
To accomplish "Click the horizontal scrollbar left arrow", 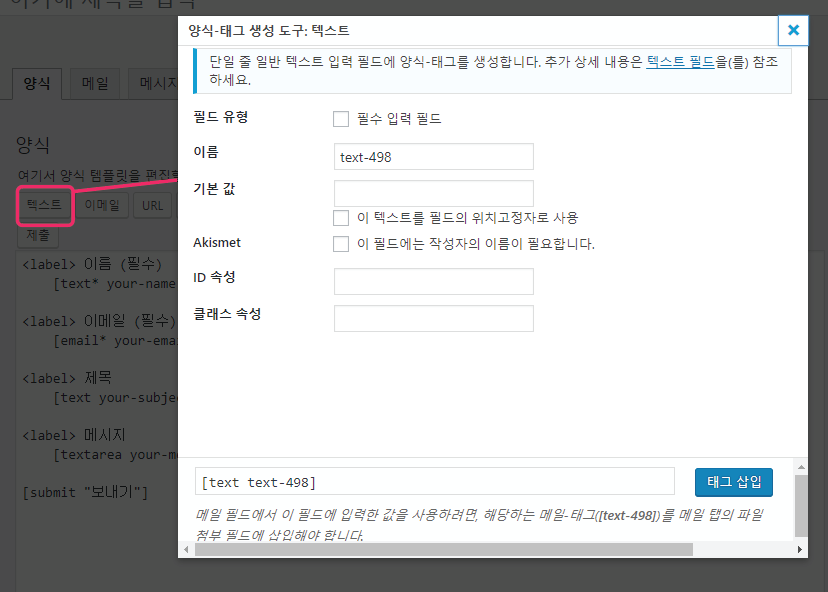I will point(186,549).
